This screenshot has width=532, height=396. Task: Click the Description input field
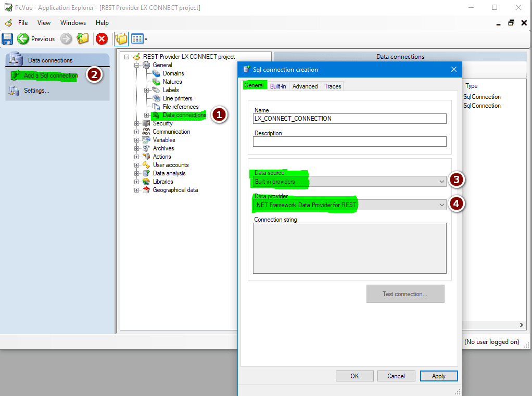click(x=349, y=142)
